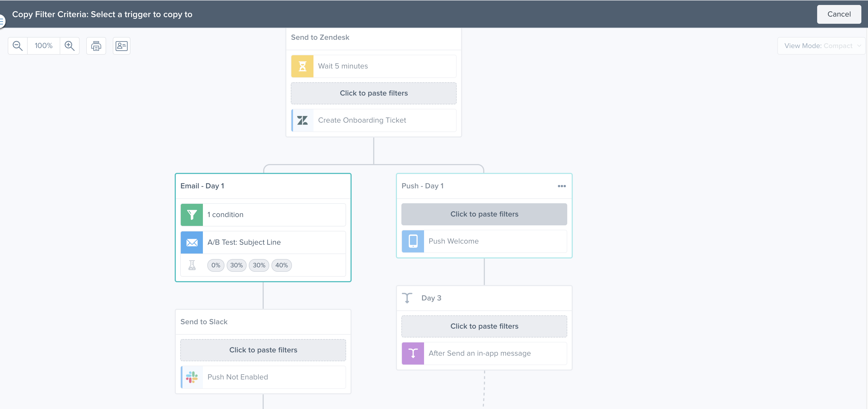Viewport: 868px width, 409px height.
Task: Click the Push Welcome action
Action: (x=484, y=241)
